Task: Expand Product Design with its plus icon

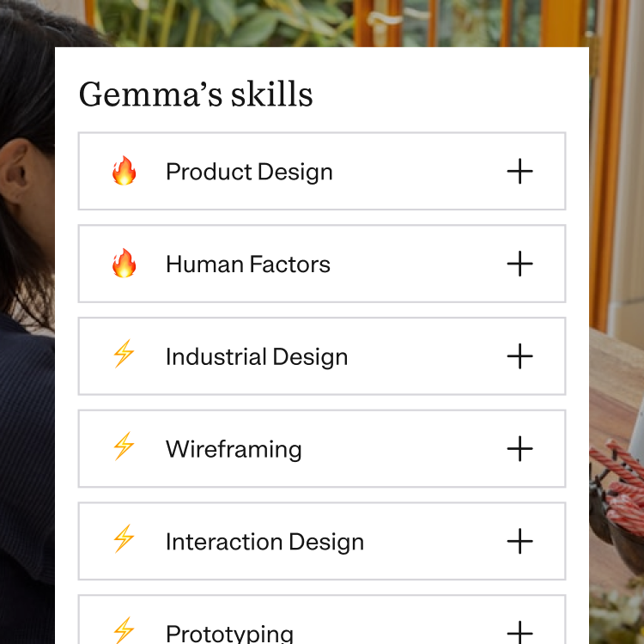Action: click(520, 171)
